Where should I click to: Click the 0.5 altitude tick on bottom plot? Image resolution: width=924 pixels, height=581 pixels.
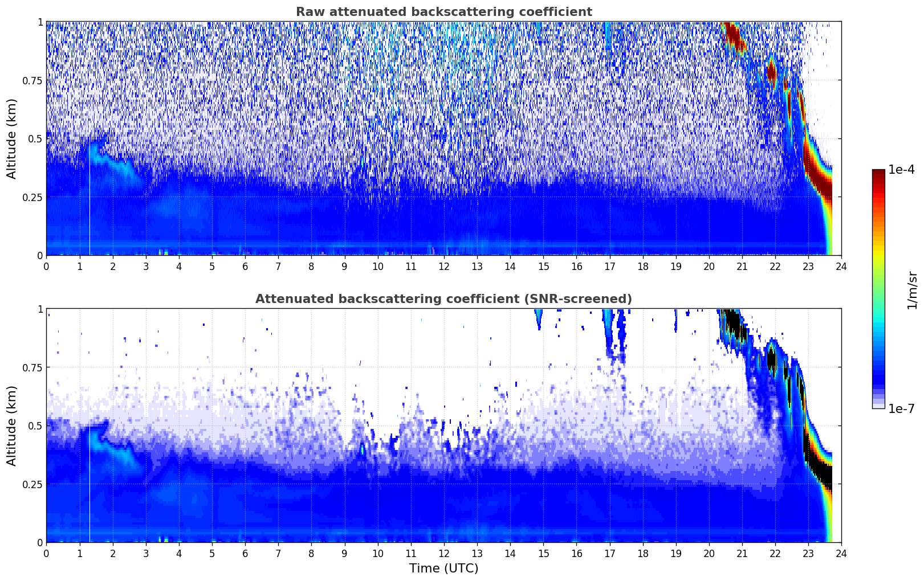tap(36, 425)
